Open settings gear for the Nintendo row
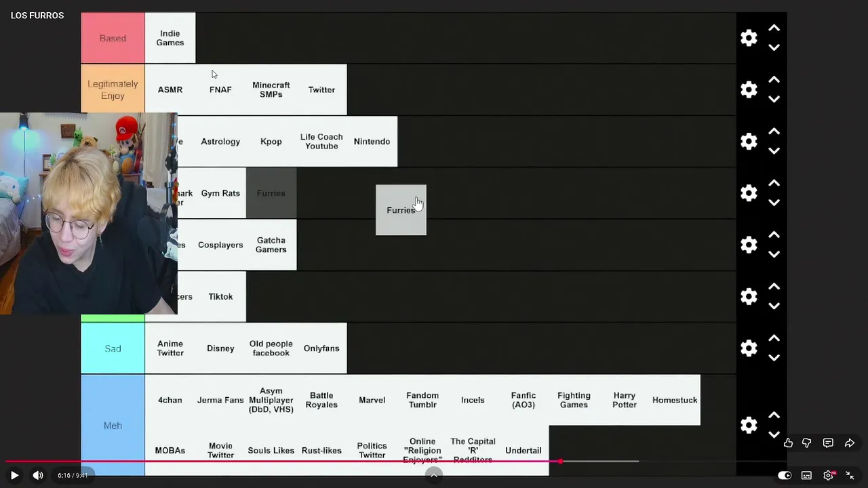Viewport: 868px width, 488px height. [x=749, y=141]
